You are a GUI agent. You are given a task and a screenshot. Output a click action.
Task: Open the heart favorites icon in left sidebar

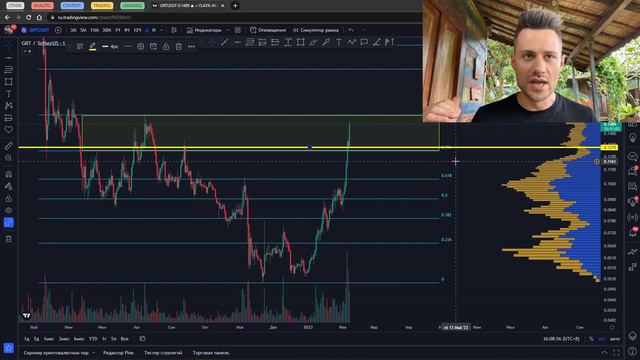(9, 130)
